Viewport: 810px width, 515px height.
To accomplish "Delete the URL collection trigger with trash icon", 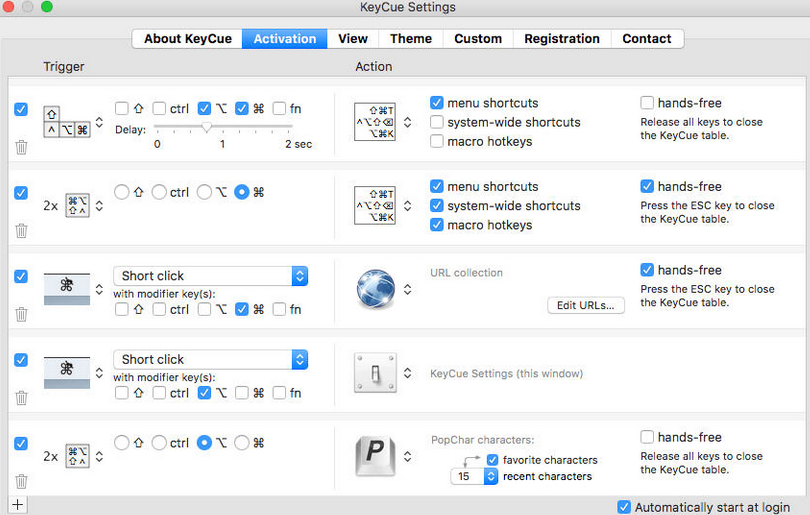I will point(21,314).
